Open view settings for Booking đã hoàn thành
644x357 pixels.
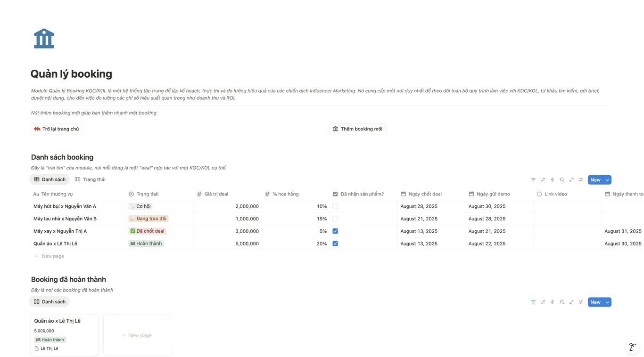coord(581,302)
